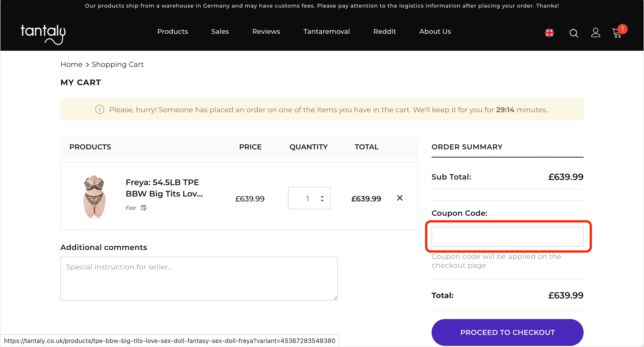
Task: Remove Freya item with the X icon
Action: click(400, 198)
